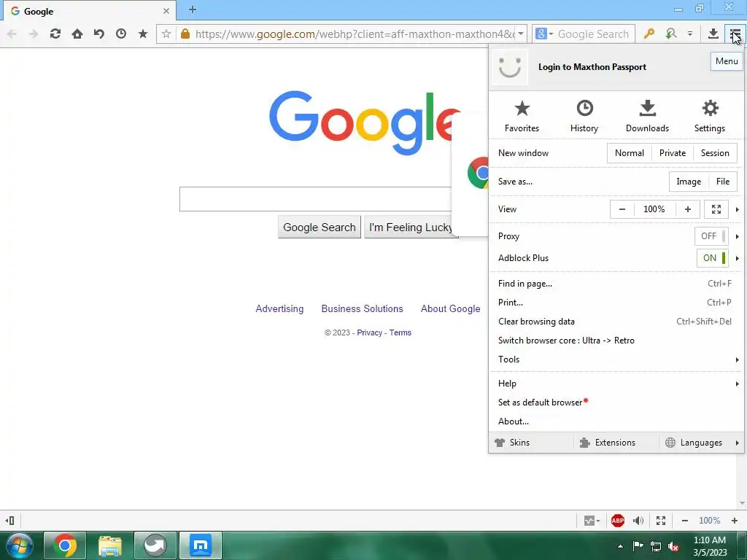Viewport: 747px width, 560px height.
Task: Toggle the Adblock Plus ON switch
Action: pyautogui.click(x=712, y=258)
